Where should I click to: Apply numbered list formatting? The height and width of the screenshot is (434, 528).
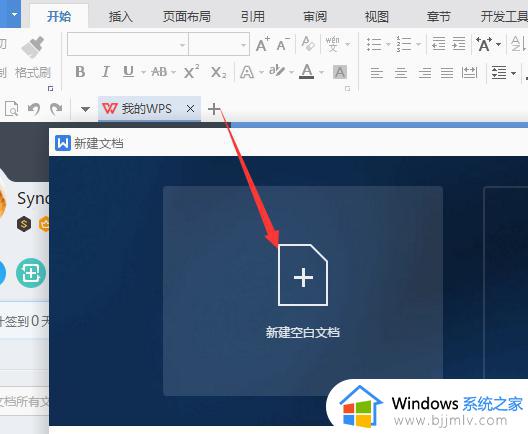[404, 44]
